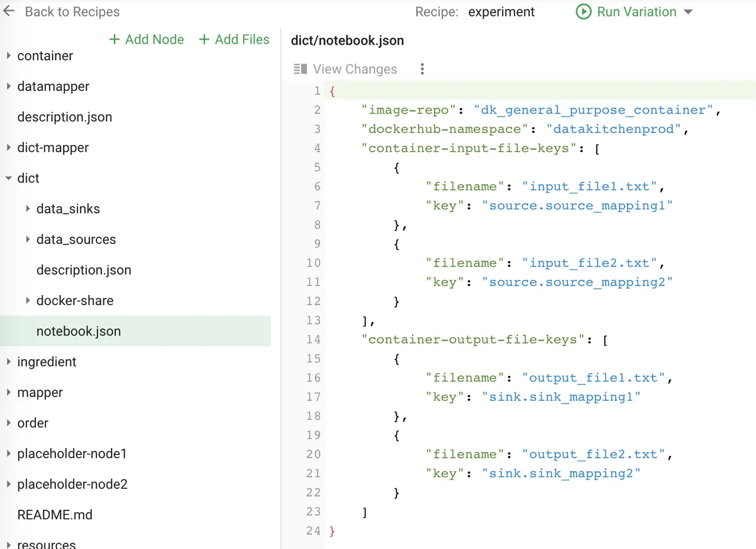The image size is (756, 549).
Task: Open the Run Variation dropdown arrow
Action: click(x=688, y=13)
